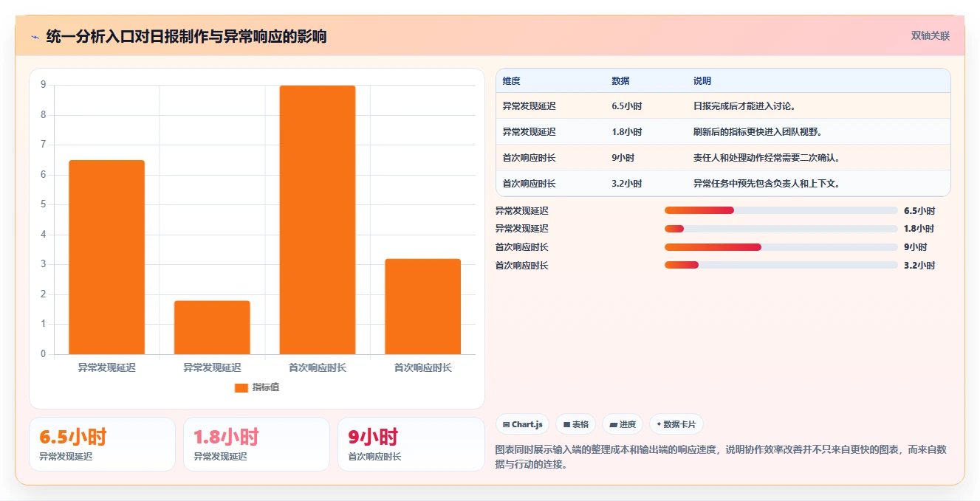Click table cell 1.8小时
Image resolution: width=980 pixels, height=501 pixels.
point(626,132)
